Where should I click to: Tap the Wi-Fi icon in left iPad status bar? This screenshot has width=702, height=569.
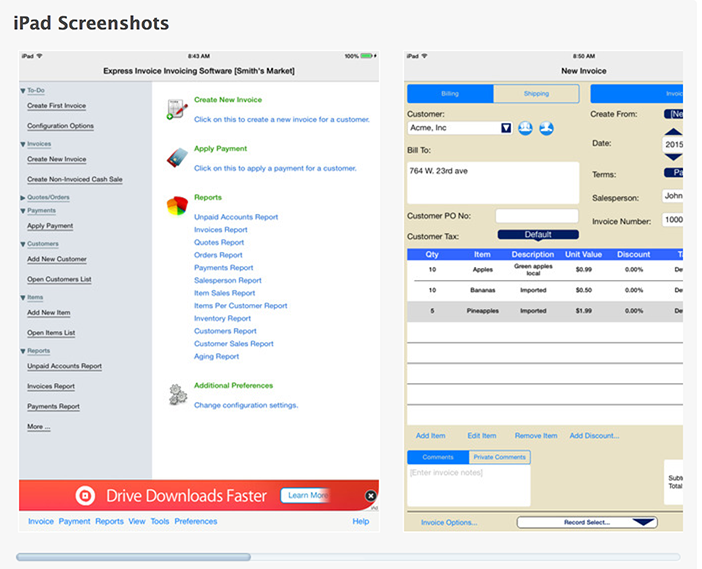tap(39, 56)
